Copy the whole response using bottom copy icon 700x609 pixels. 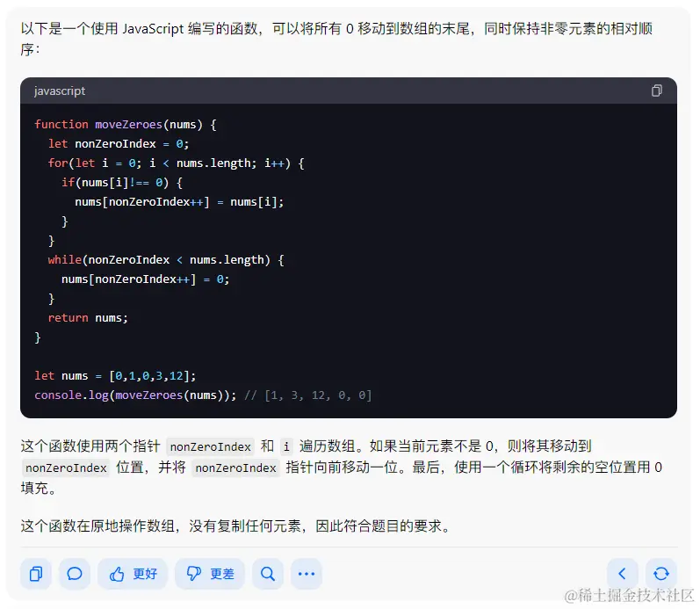pyautogui.click(x=36, y=573)
